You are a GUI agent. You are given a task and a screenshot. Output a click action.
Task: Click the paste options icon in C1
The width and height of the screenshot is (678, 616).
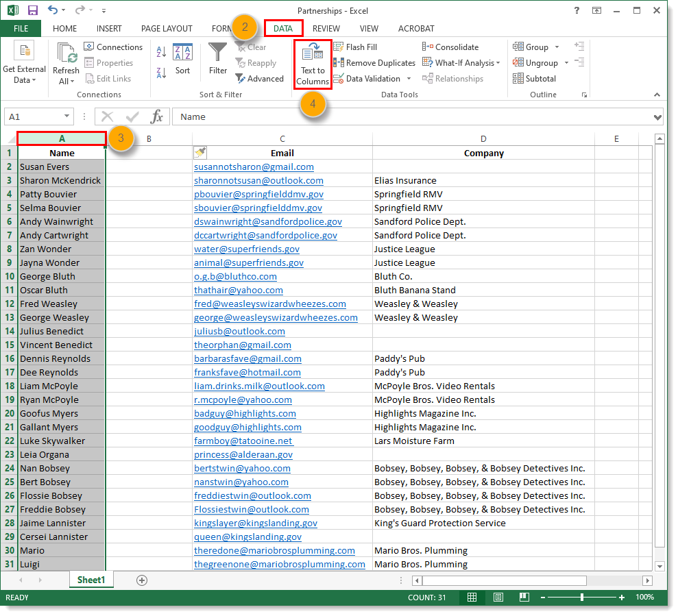tap(199, 152)
